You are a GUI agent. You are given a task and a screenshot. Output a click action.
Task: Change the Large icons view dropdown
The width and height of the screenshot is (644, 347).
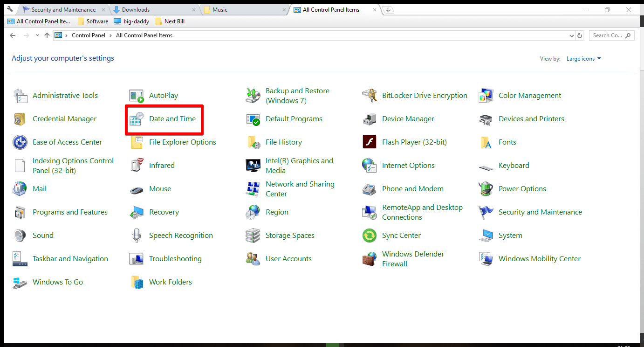583,58
